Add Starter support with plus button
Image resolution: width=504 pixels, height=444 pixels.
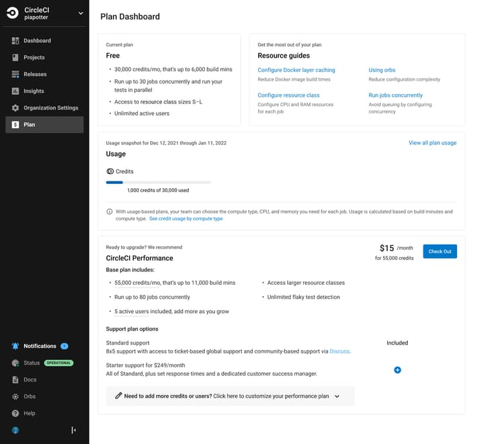coord(397,370)
